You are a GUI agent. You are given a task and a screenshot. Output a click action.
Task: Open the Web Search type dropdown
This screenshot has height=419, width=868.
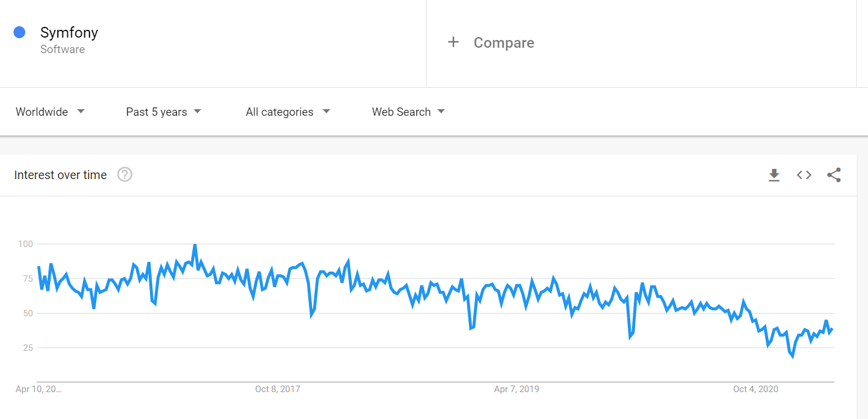(408, 112)
